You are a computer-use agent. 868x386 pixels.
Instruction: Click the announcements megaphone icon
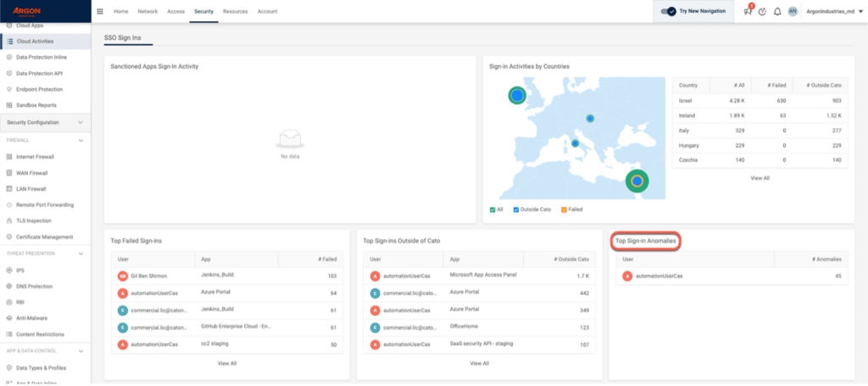pyautogui.click(x=748, y=11)
